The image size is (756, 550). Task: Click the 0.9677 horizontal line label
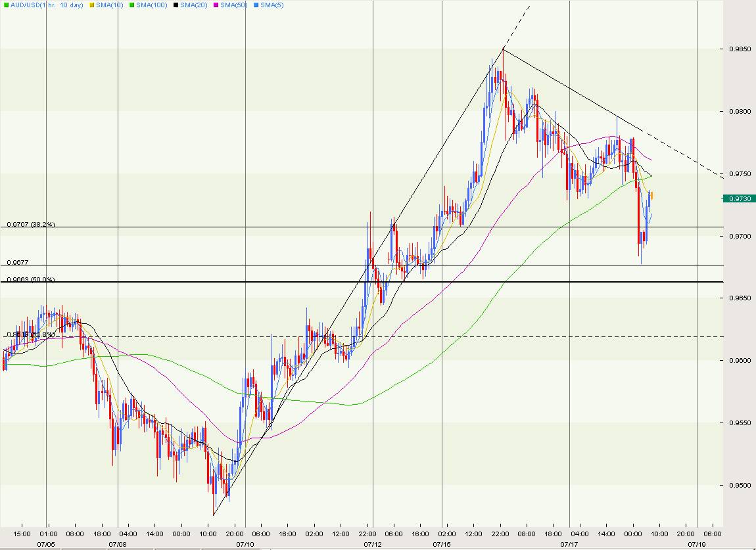click(18, 262)
